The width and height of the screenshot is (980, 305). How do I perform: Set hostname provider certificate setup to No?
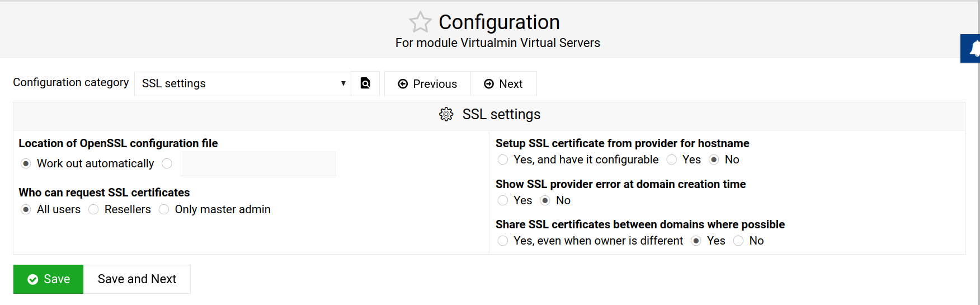tap(714, 159)
